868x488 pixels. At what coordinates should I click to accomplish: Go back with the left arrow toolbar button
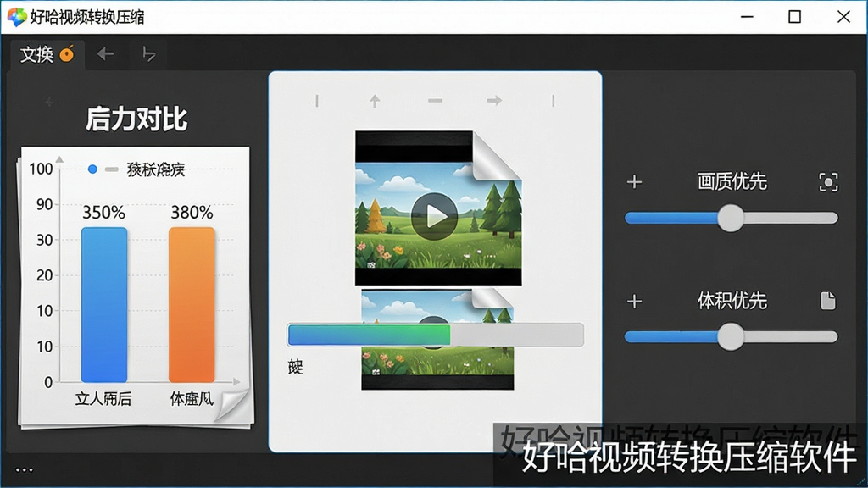(105, 53)
